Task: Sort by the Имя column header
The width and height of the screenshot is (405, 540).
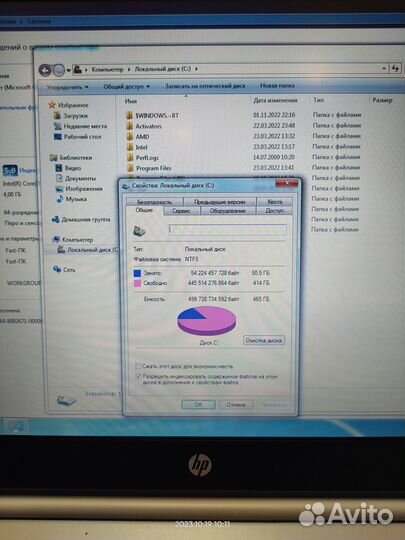Action: click(x=131, y=101)
